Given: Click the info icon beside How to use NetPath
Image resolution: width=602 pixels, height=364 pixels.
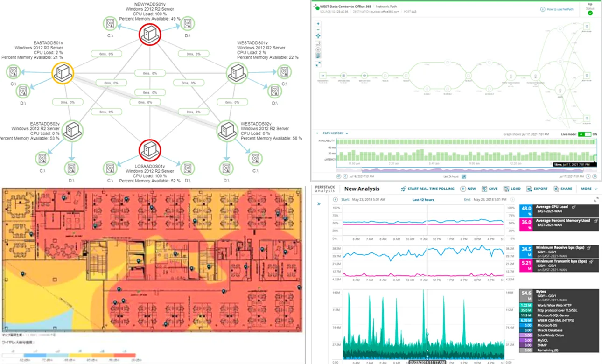Looking at the screenshot, I should point(542,9).
